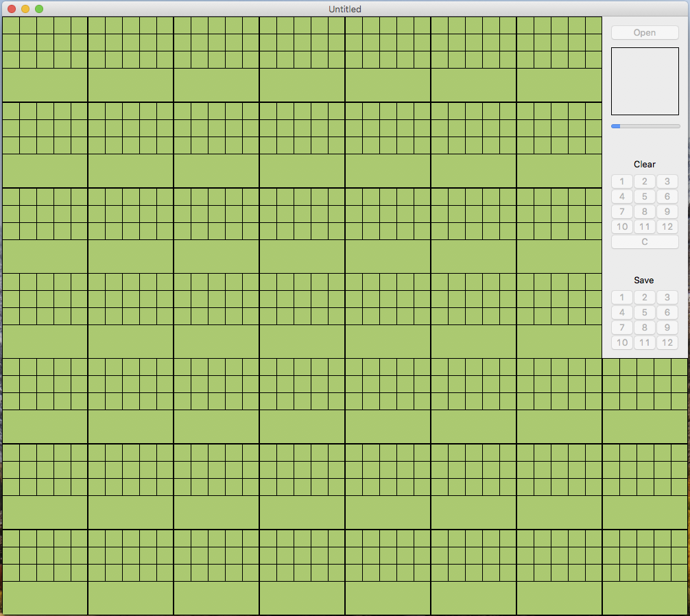
Task: Click the empty preview image box
Action: [645, 82]
